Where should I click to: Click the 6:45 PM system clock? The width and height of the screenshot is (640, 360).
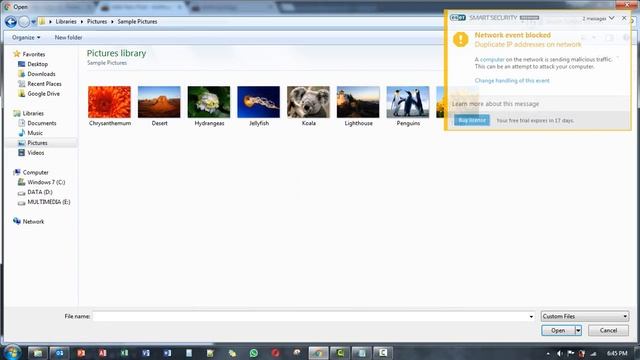coord(617,353)
